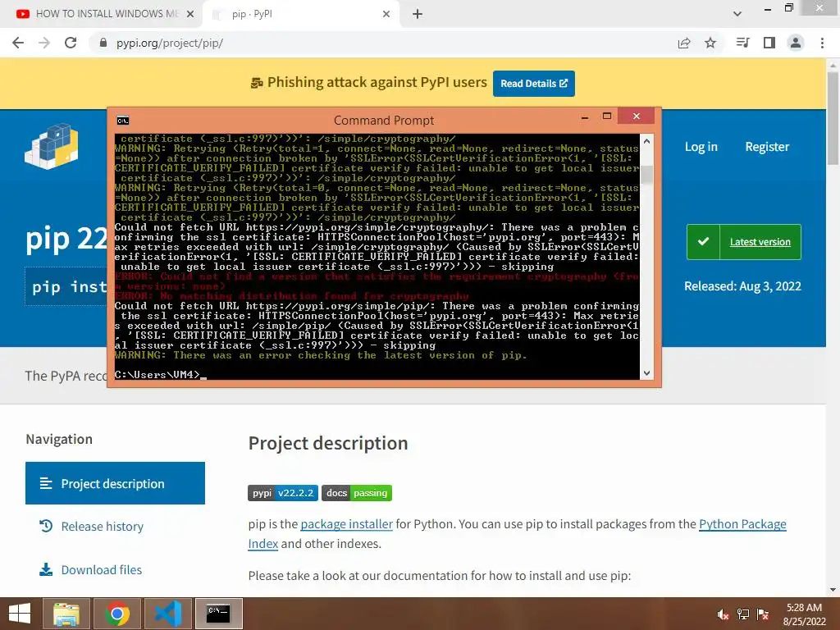The image size is (840, 630).
Task: Click the Command Prompt scroll down arrow
Action: (646, 373)
